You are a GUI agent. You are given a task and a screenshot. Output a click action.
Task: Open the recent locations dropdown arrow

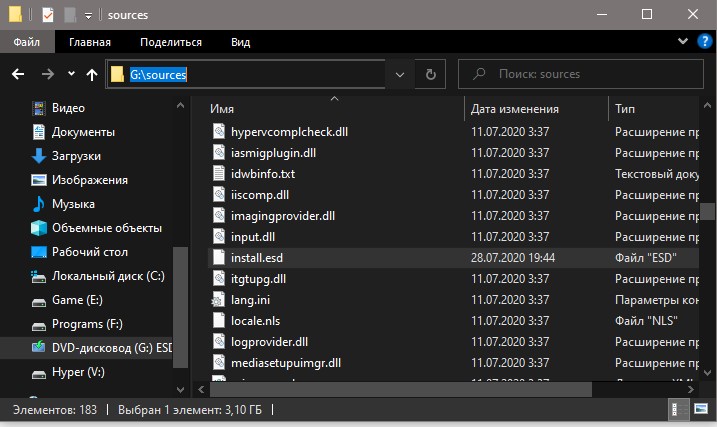click(x=71, y=73)
